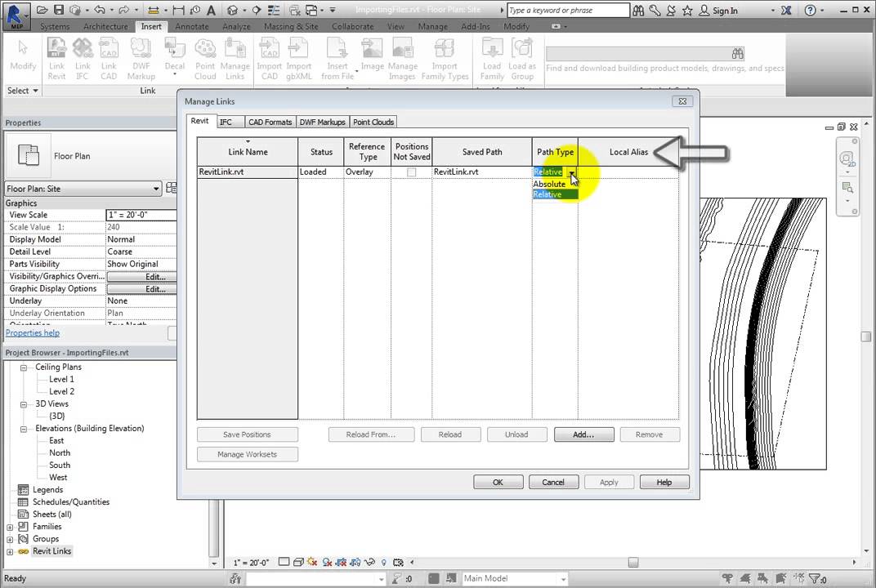Click the Load as Group icon

[522, 48]
